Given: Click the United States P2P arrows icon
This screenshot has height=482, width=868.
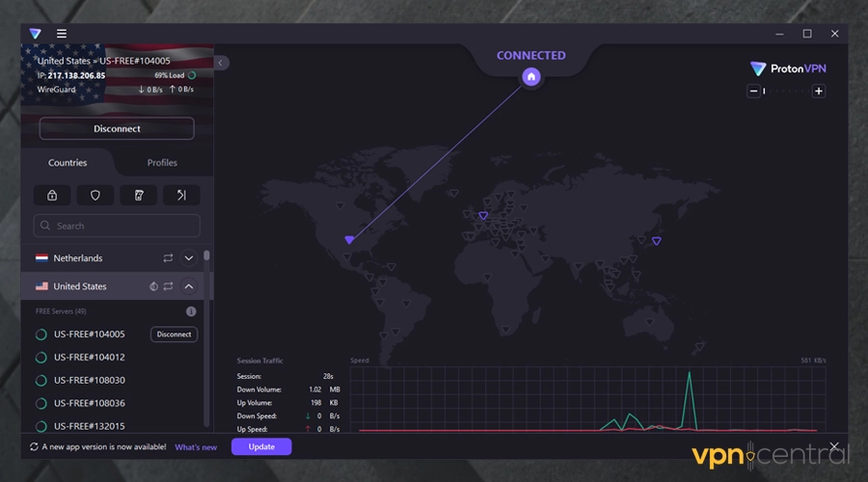Looking at the screenshot, I should pyautogui.click(x=168, y=286).
